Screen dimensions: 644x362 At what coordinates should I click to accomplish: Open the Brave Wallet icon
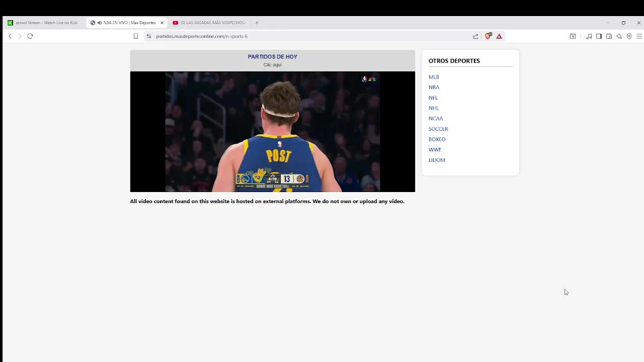coord(609,36)
